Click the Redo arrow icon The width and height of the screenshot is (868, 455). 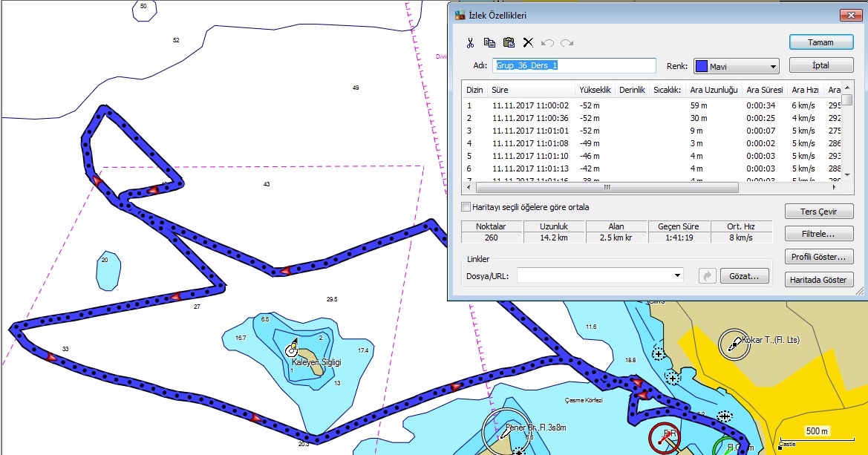click(x=567, y=42)
